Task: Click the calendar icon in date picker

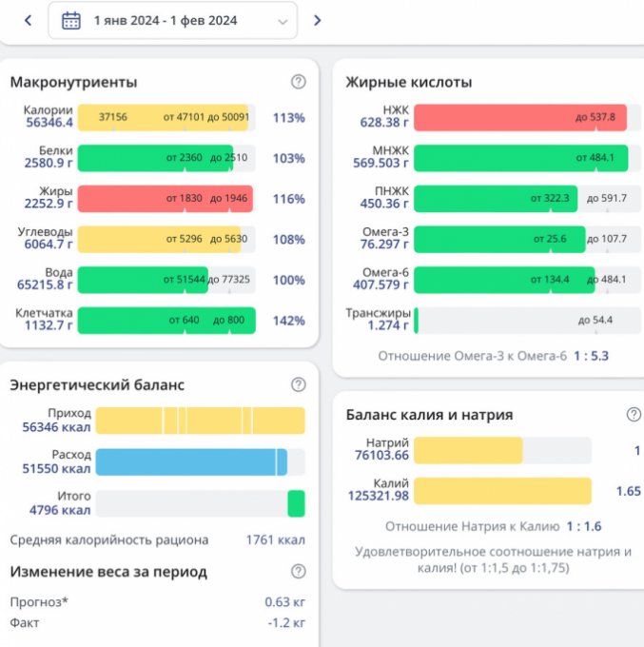Action: 71,20
